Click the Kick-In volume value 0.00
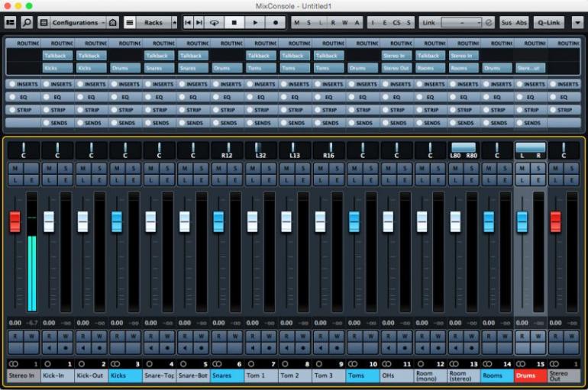The width and height of the screenshot is (588, 390). [x=49, y=323]
